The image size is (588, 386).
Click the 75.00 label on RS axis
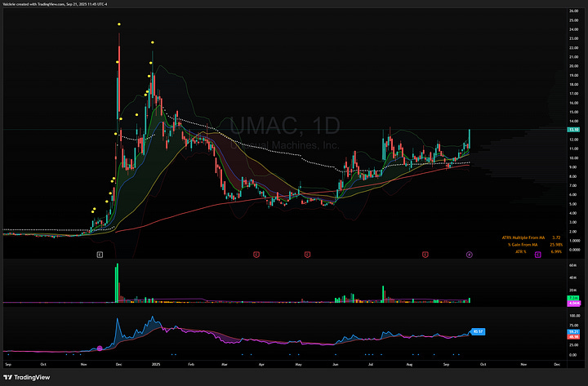click(573, 326)
